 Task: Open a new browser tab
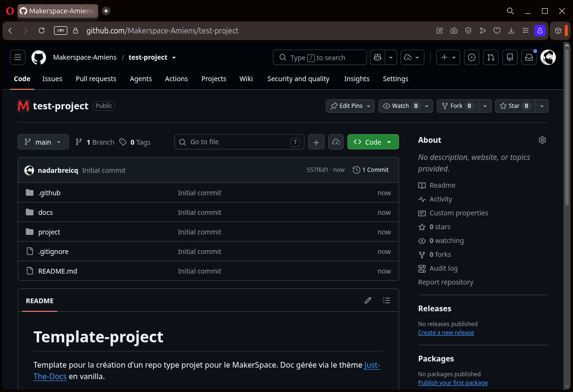106,11
